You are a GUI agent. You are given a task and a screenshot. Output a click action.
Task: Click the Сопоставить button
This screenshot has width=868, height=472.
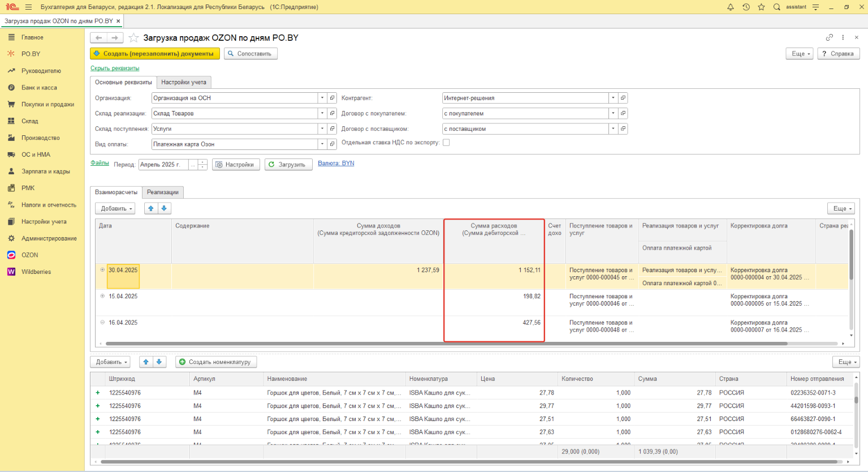tap(251, 54)
